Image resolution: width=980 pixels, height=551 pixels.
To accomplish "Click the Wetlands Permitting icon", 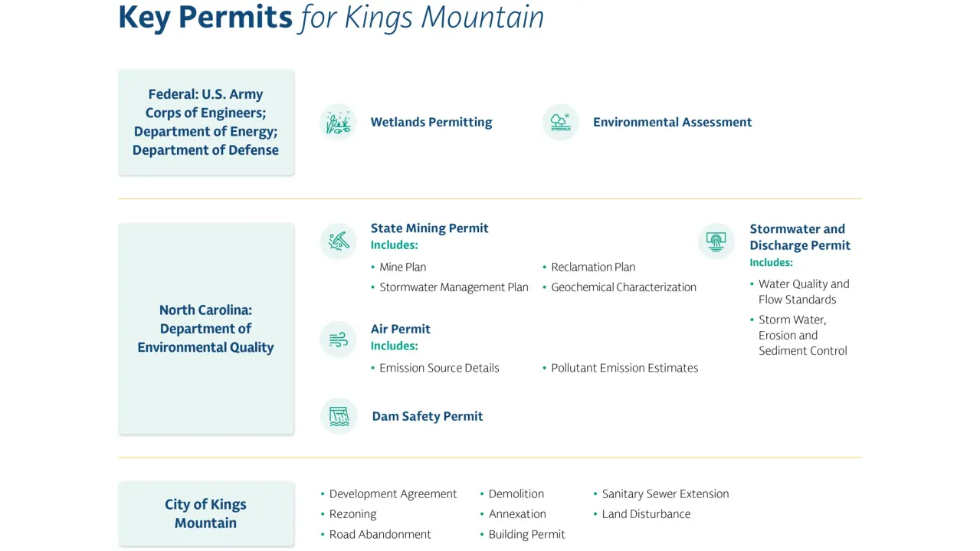I will tap(338, 122).
